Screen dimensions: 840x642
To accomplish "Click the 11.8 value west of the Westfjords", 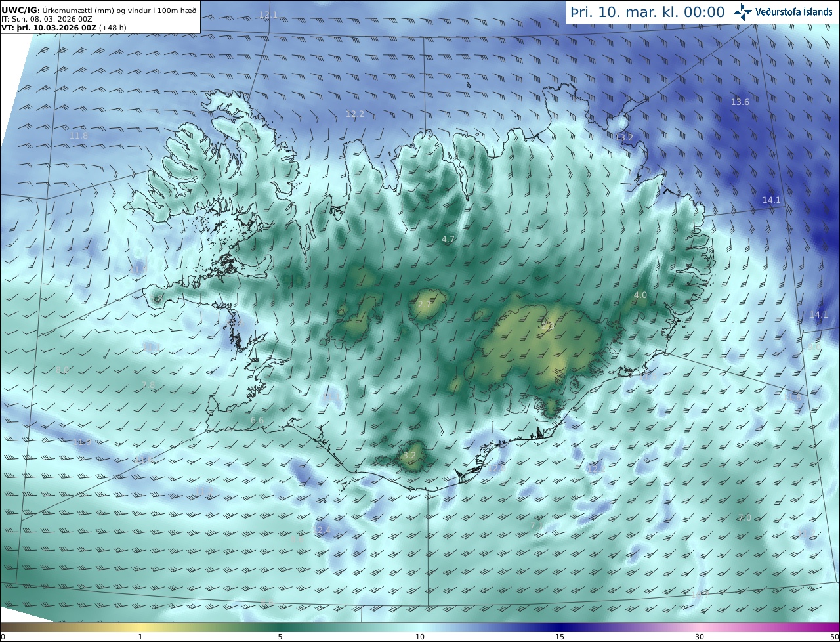I will point(78,135).
